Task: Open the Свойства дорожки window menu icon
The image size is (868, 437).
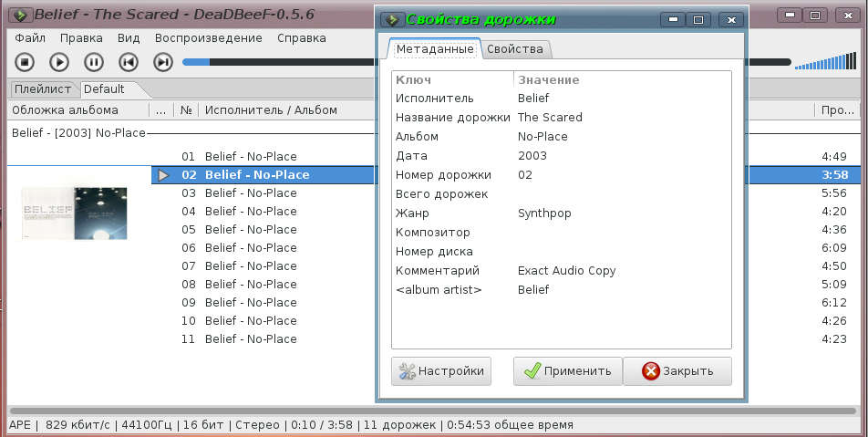Action: tap(392, 20)
